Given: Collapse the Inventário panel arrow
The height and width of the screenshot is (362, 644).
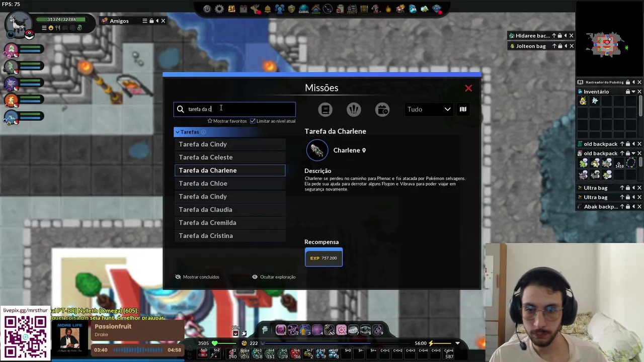Looking at the screenshot, I should (x=633, y=92).
